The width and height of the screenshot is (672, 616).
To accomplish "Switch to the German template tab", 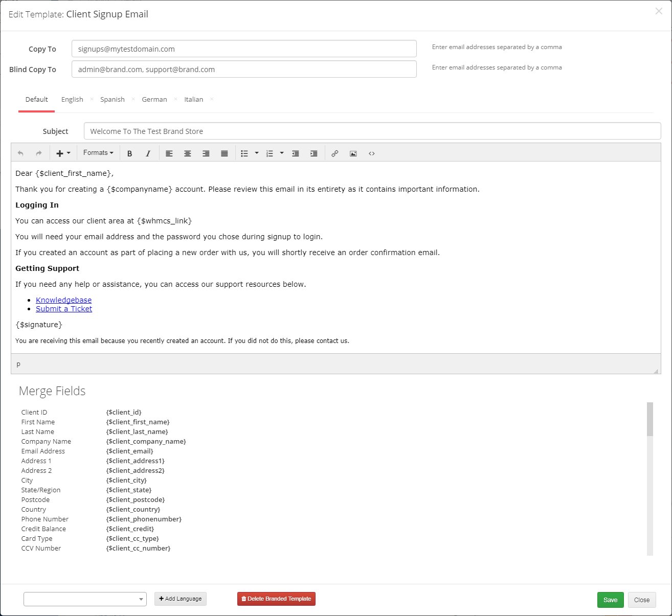I will coord(154,99).
